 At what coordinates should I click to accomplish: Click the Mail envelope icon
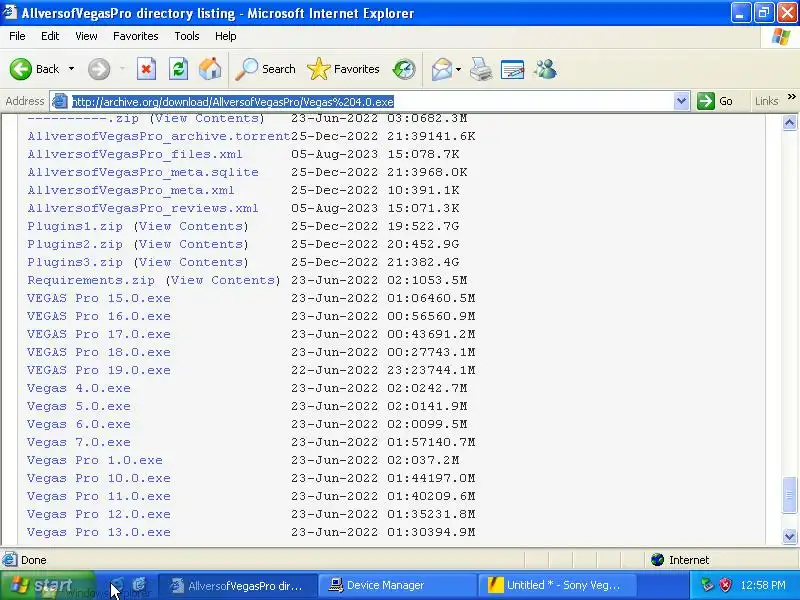click(441, 69)
